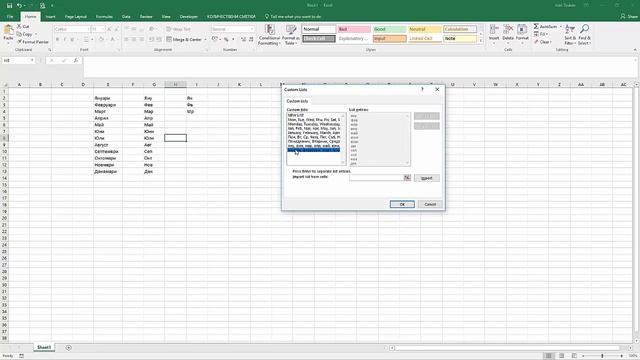Image resolution: width=640 pixels, height=360 pixels.
Task: Open the File tab
Action: pos(10,17)
